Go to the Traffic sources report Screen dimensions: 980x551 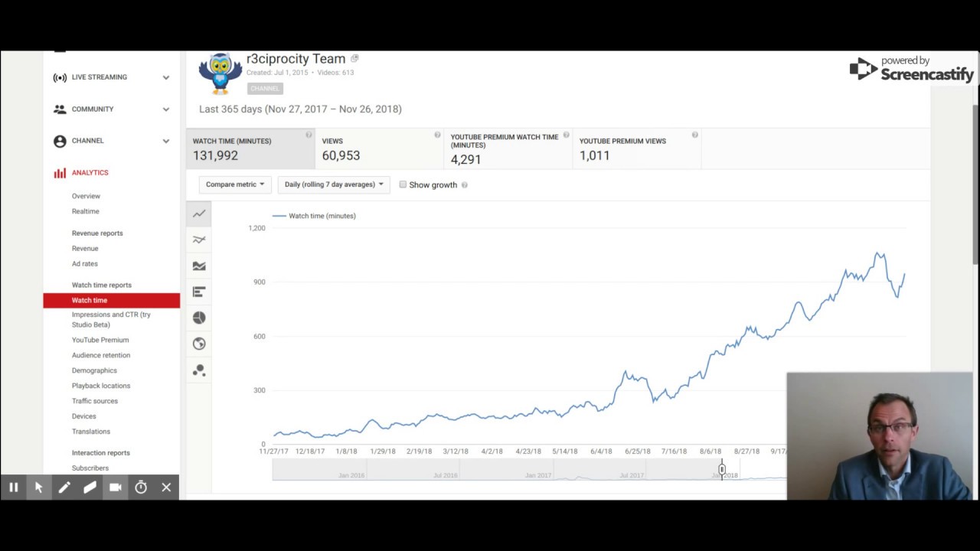(95, 401)
